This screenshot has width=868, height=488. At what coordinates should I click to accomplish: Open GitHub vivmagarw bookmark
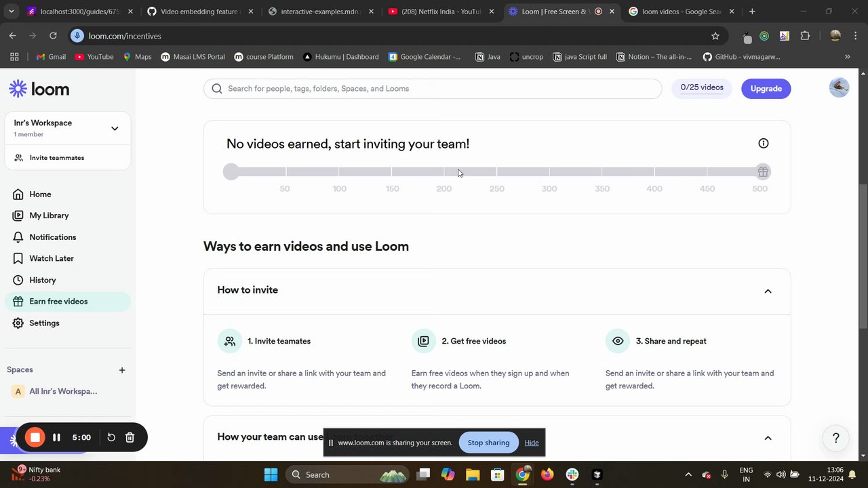741,57
